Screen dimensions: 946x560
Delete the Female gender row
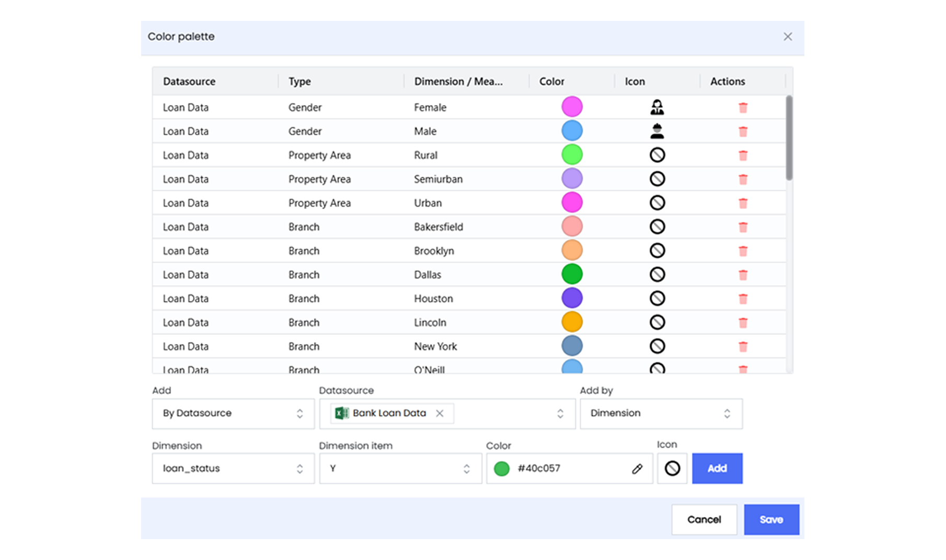pos(743,108)
